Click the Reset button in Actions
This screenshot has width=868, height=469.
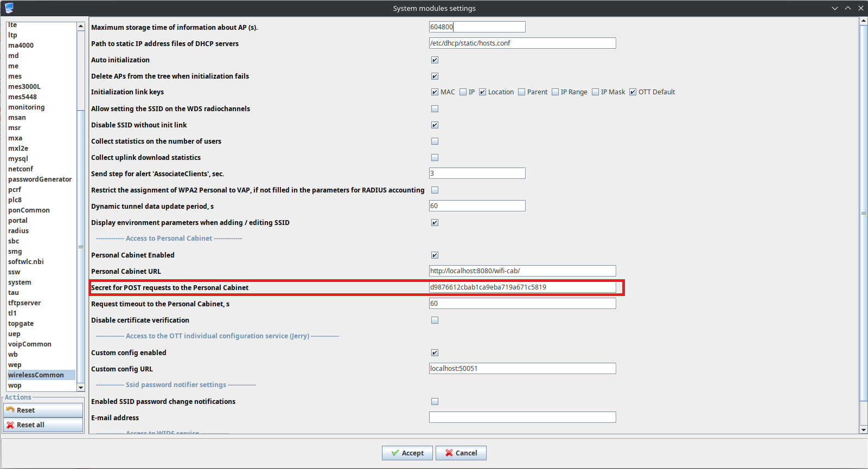(x=43, y=410)
